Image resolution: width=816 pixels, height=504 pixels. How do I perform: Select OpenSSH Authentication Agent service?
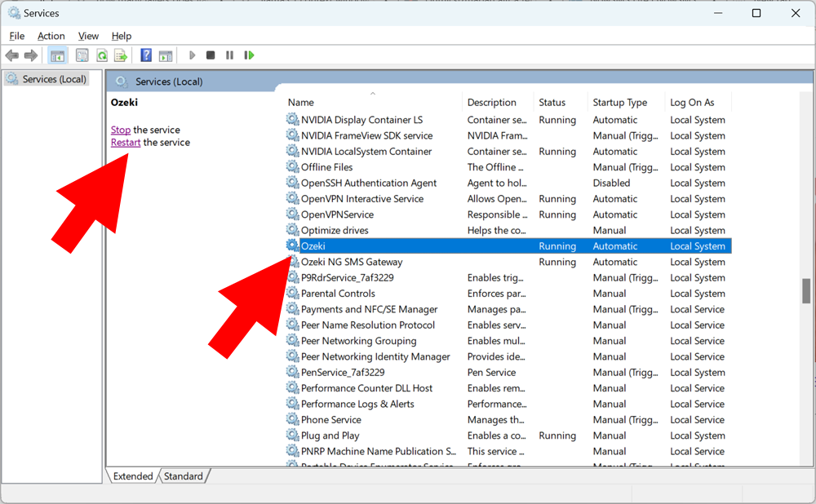369,183
